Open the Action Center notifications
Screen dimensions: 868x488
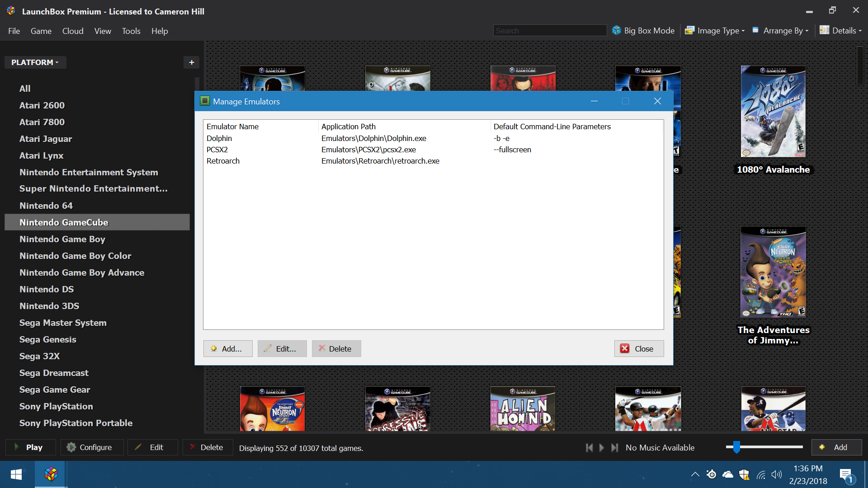(847, 475)
